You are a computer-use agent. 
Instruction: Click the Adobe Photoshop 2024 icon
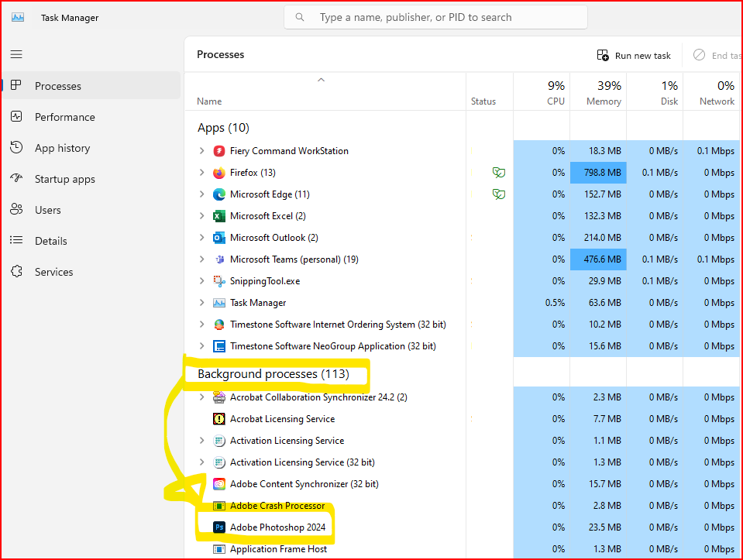218,527
